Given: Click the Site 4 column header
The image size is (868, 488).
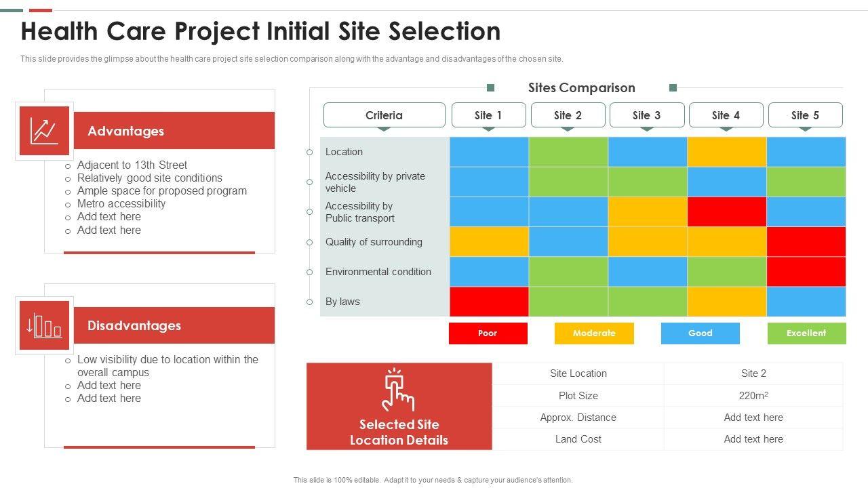Looking at the screenshot, I should pyautogui.click(x=726, y=115).
